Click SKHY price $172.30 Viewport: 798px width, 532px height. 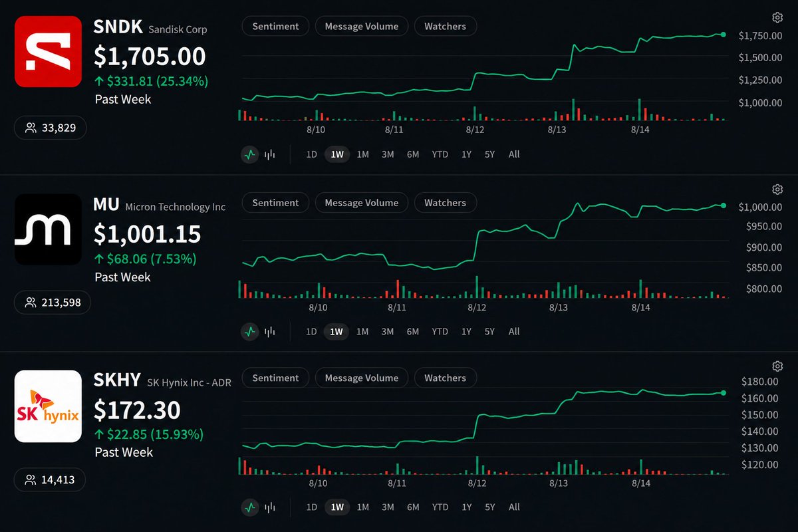click(x=137, y=410)
